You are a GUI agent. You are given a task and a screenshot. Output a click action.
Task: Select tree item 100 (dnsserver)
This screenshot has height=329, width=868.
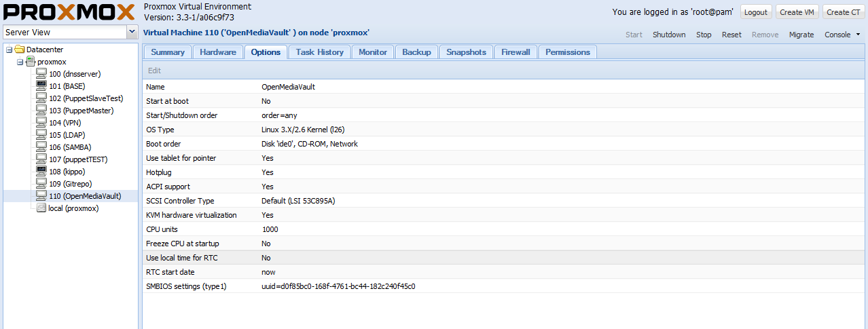coord(75,74)
